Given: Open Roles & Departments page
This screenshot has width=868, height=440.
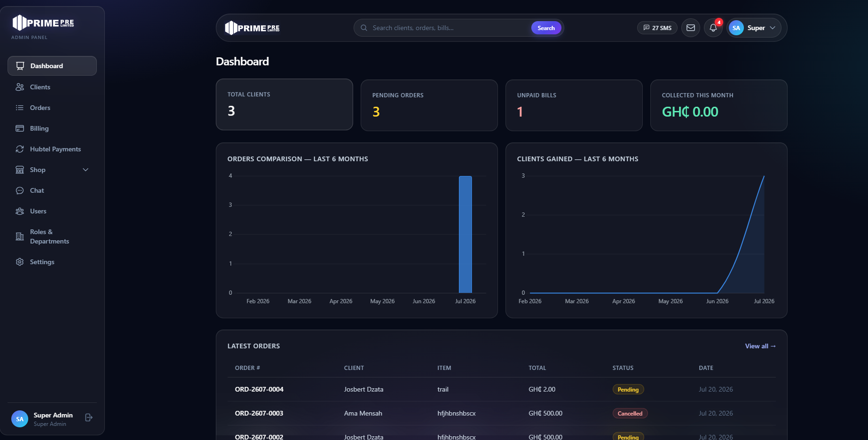Looking at the screenshot, I should click(x=52, y=236).
